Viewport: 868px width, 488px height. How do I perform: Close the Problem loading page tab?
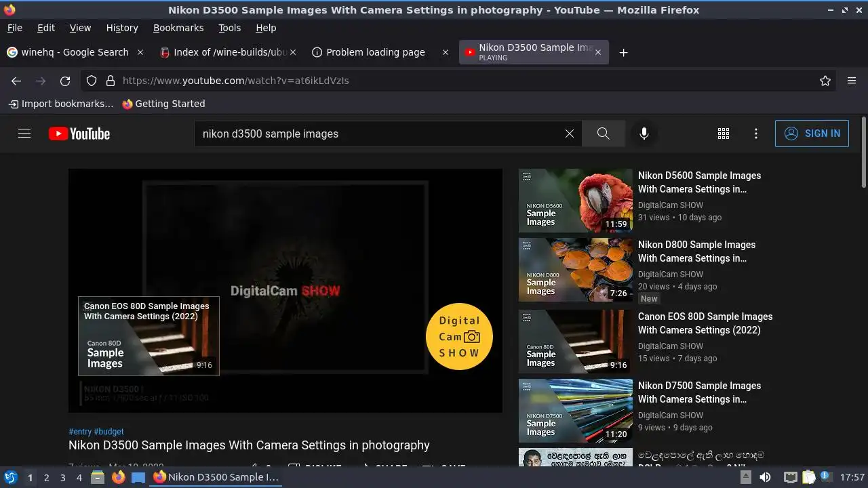[446, 52]
